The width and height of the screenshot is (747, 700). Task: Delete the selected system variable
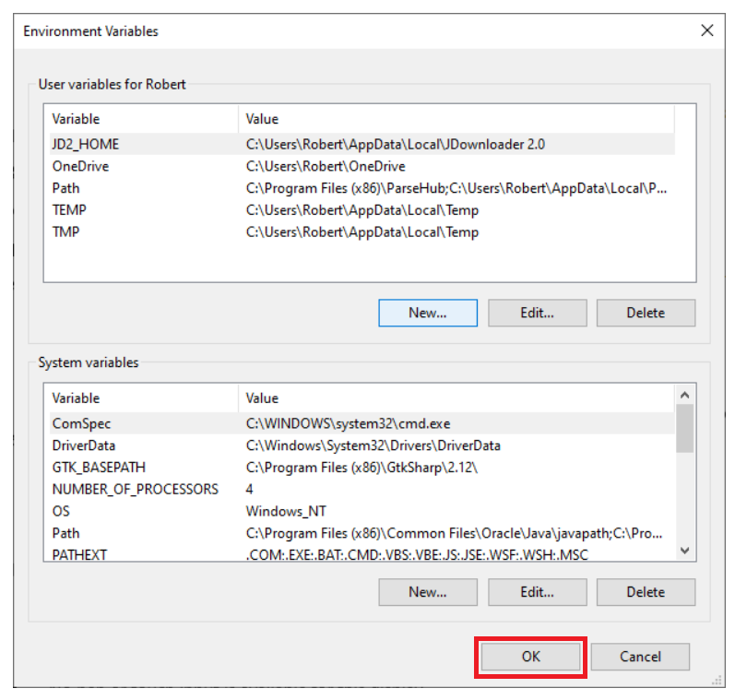tap(646, 592)
